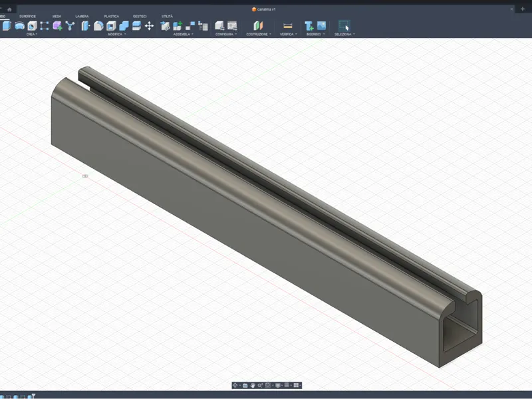Click the Fit view icon in navigation bar
Viewport: 532px width, 399px height.
268,386
